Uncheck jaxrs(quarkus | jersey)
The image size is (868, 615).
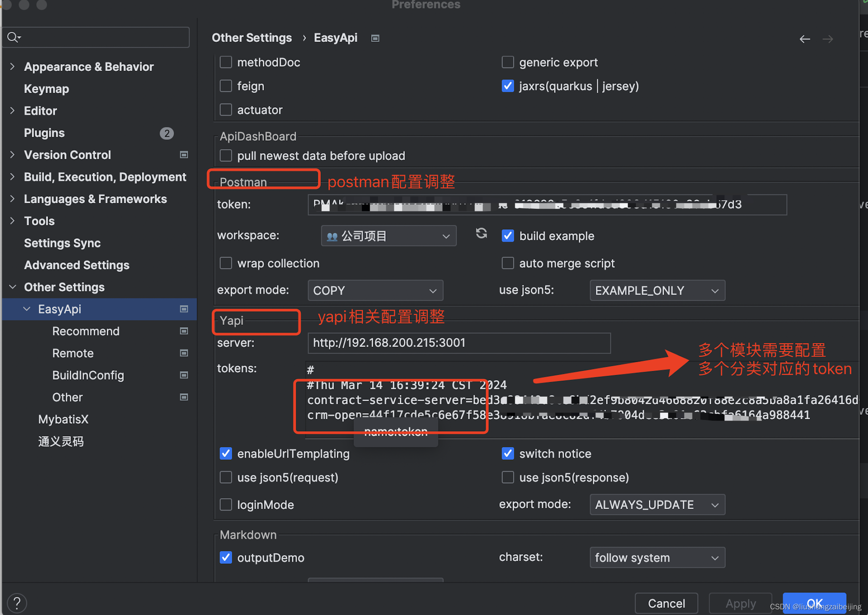click(x=508, y=86)
